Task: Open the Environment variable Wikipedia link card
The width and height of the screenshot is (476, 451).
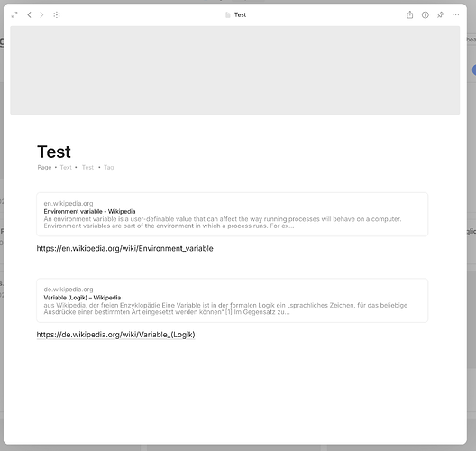Action: (x=233, y=215)
